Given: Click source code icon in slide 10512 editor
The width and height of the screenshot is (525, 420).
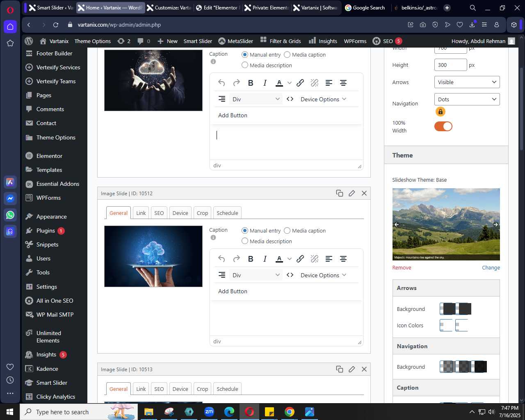Looking at the screenshot, I should tap(290, 275).
